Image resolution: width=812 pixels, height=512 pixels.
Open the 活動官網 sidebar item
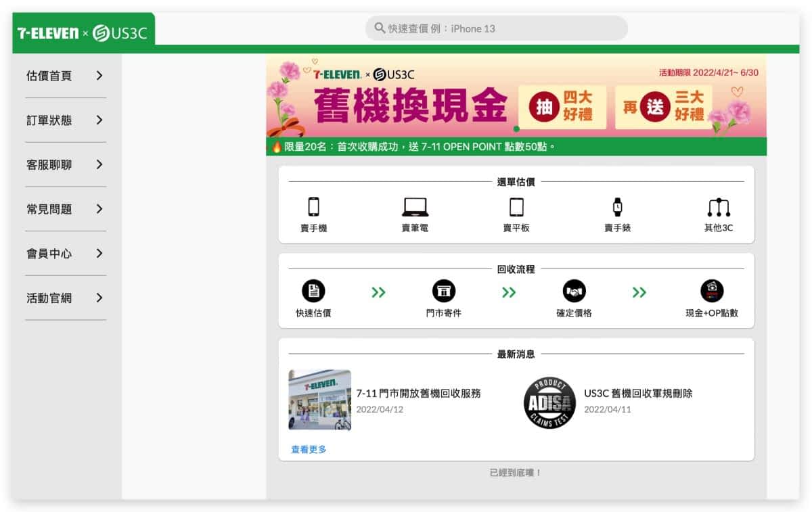66,298
